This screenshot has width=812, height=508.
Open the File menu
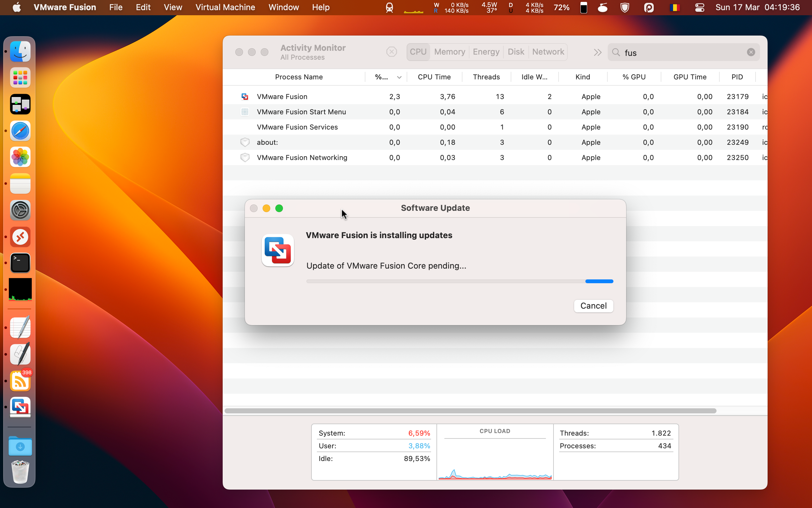116,7
